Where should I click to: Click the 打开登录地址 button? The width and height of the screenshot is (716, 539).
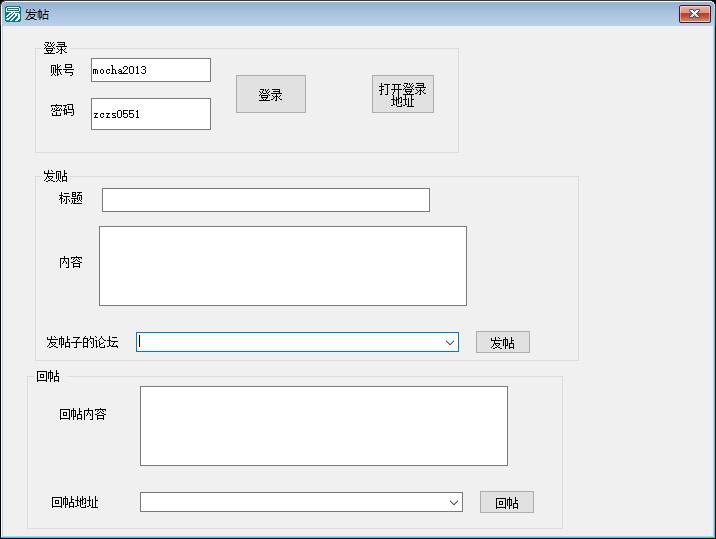pyautogui.click(x=402, y=95)
